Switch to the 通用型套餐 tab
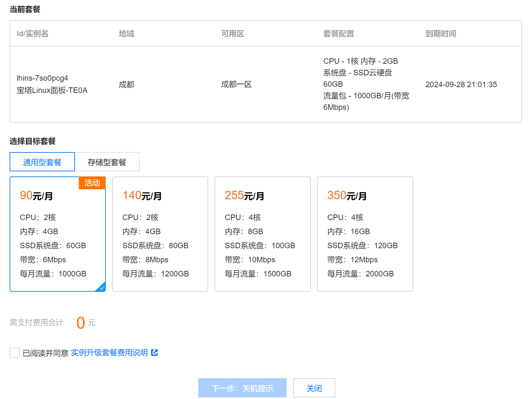The width and height of the screenshot is (532, 399). tap(42, 162)
